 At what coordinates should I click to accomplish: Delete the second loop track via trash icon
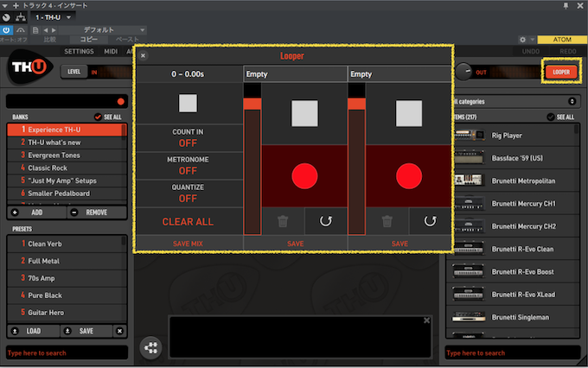pyautogui.click(x=387, y=221)
